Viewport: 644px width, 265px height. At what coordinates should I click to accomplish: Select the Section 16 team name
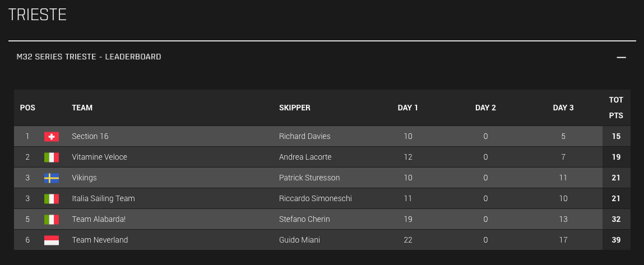(90, 136)
